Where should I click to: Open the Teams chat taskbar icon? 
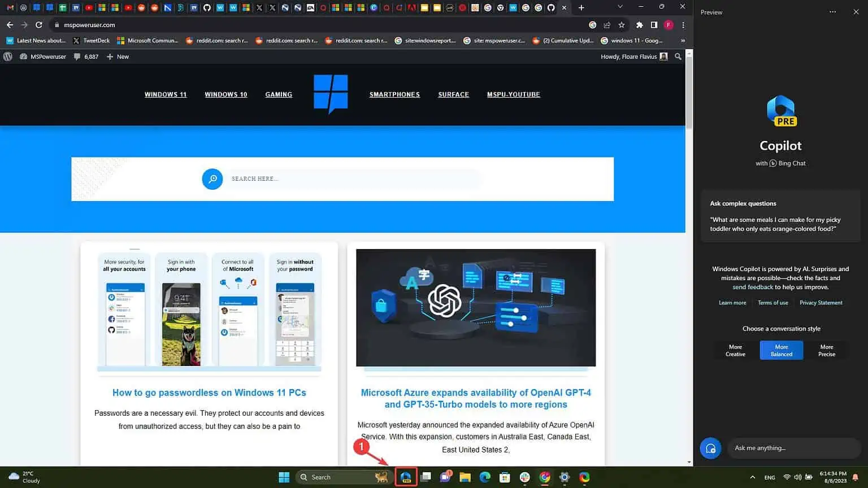445,477
